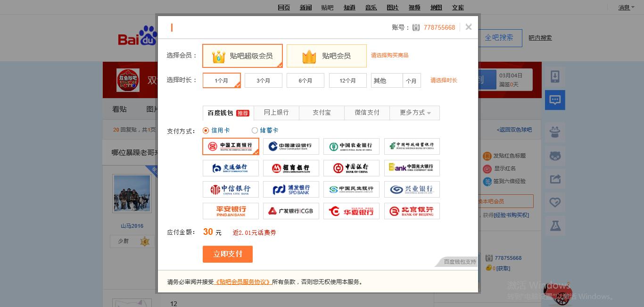
Task: Choose 12个月 as the membership duration
Action: pos(347,80)
